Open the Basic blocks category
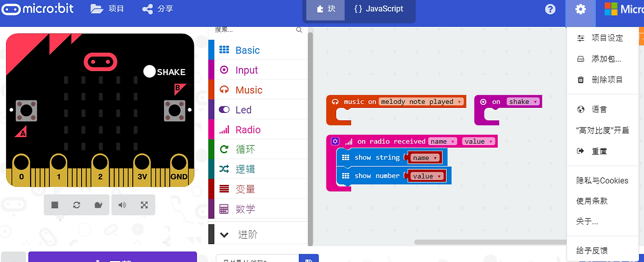Image resolution: width=644 pixels, height=262 pixels. point(258,50)
